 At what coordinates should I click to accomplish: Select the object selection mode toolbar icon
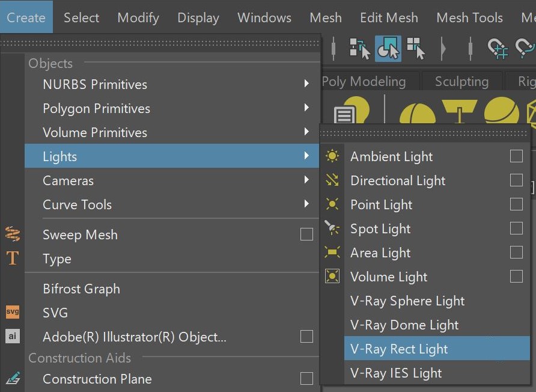pyautogui.click(x=388, y=49)
